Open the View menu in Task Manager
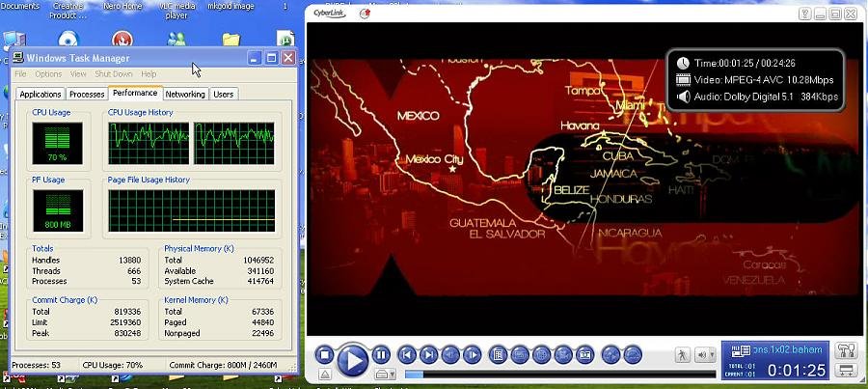Image resolution: width=868 pixels, height=389 pixels. pos(78,74)
